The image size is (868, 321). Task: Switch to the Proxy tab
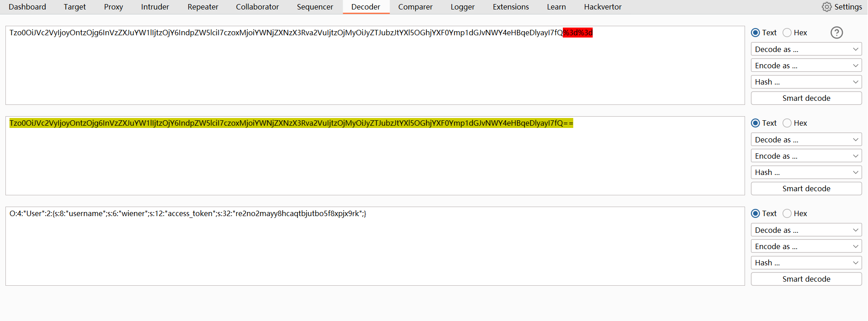point(113,7)
